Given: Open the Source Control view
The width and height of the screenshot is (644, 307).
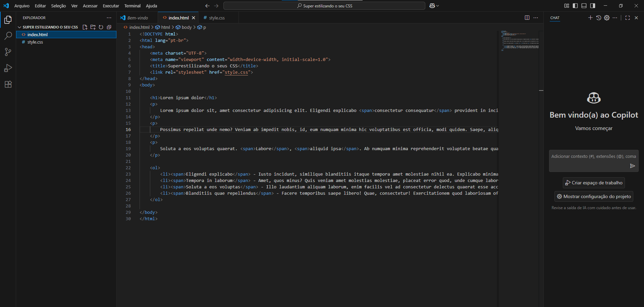Looking at the screenshot, I should tap(8, 52).
